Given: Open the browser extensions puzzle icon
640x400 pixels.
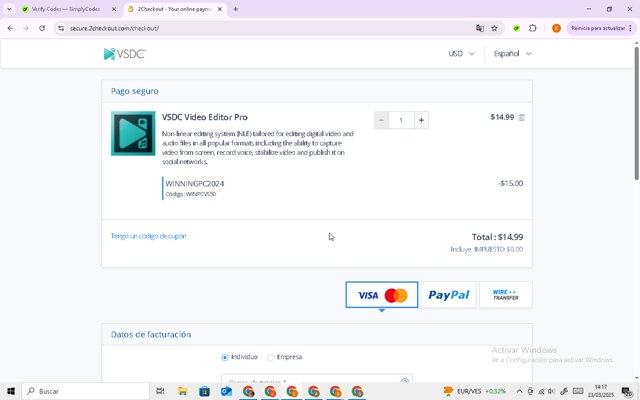Looking at the screenshot, I should [533, 28].
